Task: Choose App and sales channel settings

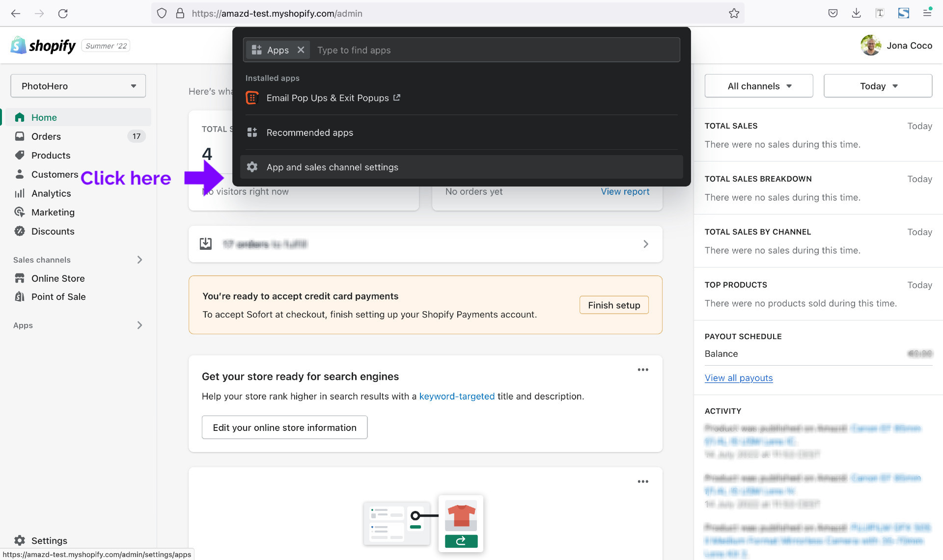Action: 461,167
